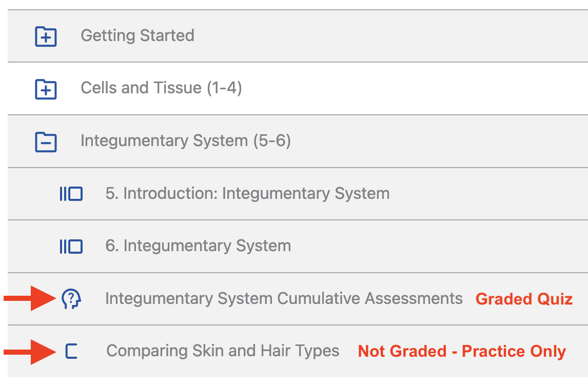Click the folder icon next to Getting Started
This screenshot has width=588, height=388.
[x=46, y=35]
